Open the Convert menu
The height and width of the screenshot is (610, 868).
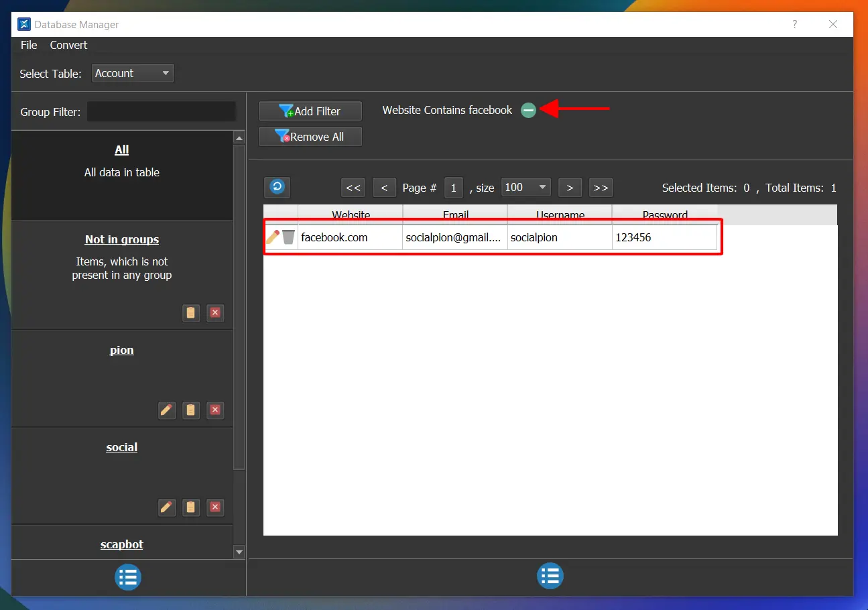coord(68,45)
